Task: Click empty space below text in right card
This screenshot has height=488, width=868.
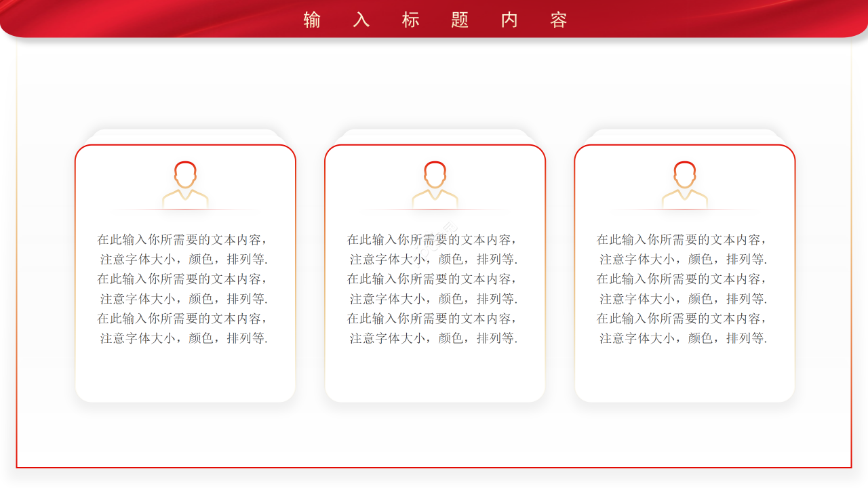Action: tap(684, 373)
